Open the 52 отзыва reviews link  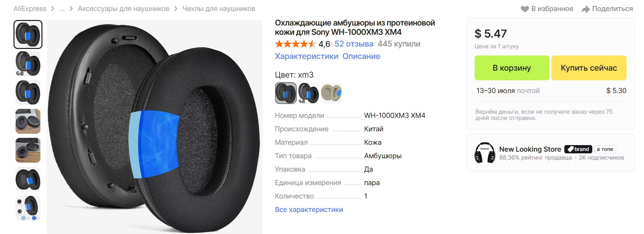pyautogui.click(x=354, y=44)
